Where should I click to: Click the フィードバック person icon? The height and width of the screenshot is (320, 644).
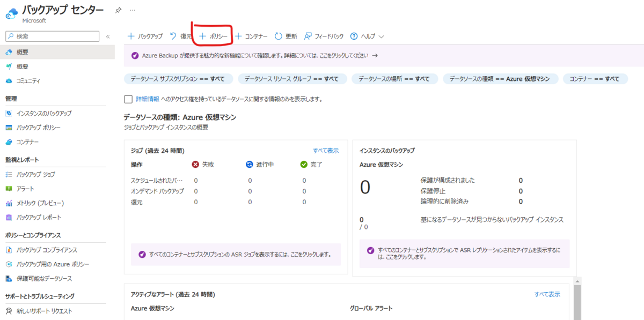pos(308,36)
